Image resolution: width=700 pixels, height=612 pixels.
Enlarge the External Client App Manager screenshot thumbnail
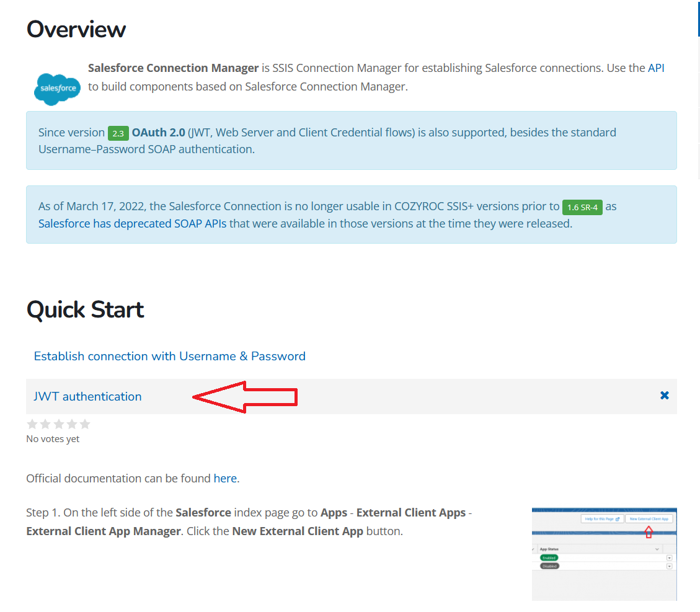[x=604, y=554]
